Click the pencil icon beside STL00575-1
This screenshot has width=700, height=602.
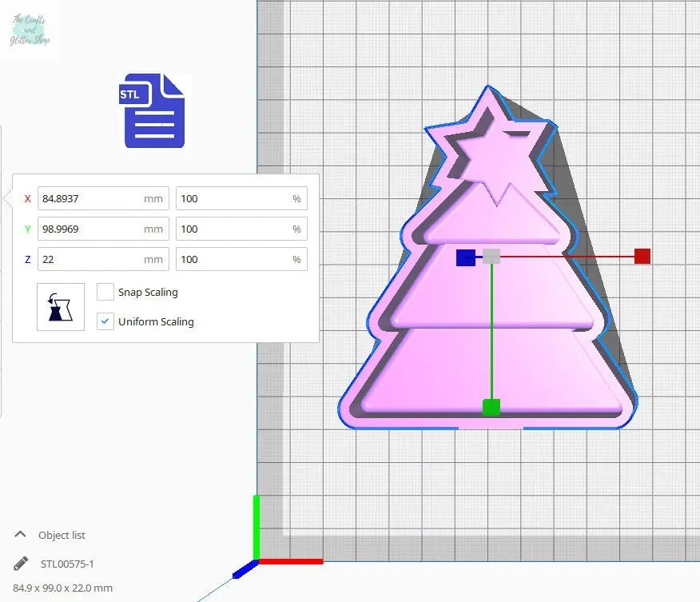tap(21, 564)
